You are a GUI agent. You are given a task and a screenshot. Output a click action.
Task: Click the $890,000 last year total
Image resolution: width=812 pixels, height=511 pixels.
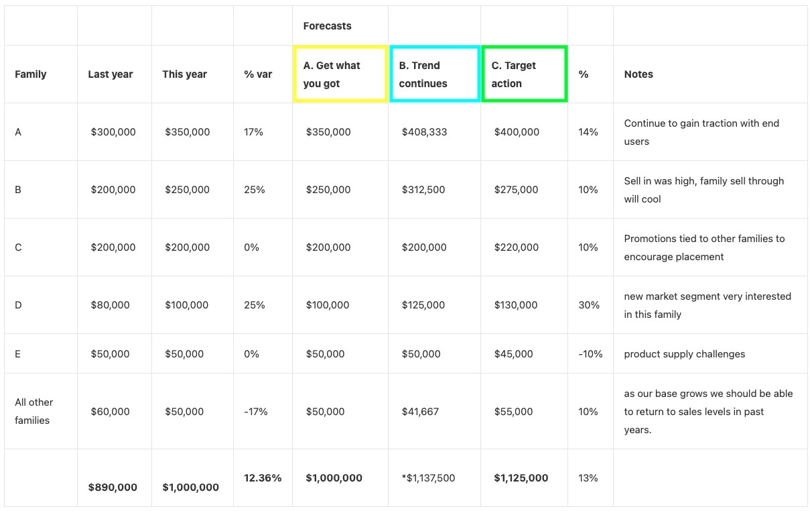(113, 488)
